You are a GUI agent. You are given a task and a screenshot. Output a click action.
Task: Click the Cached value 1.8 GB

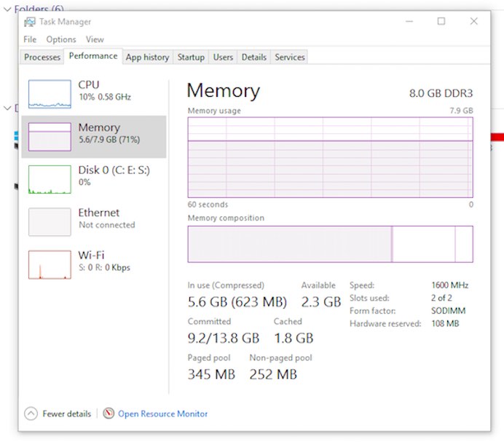click(x=294, y=338)
